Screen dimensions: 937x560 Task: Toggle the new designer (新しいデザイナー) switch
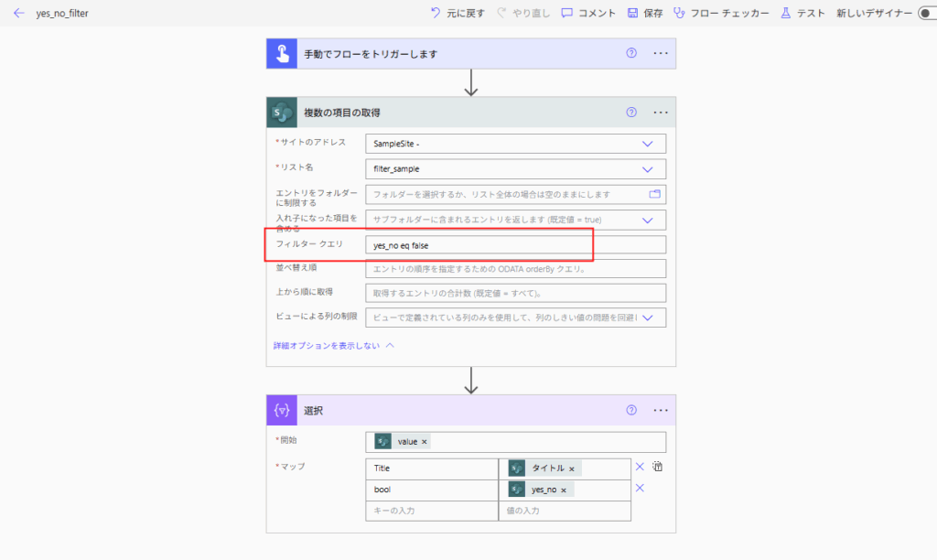pyautogui.click(x=928, y=13)
